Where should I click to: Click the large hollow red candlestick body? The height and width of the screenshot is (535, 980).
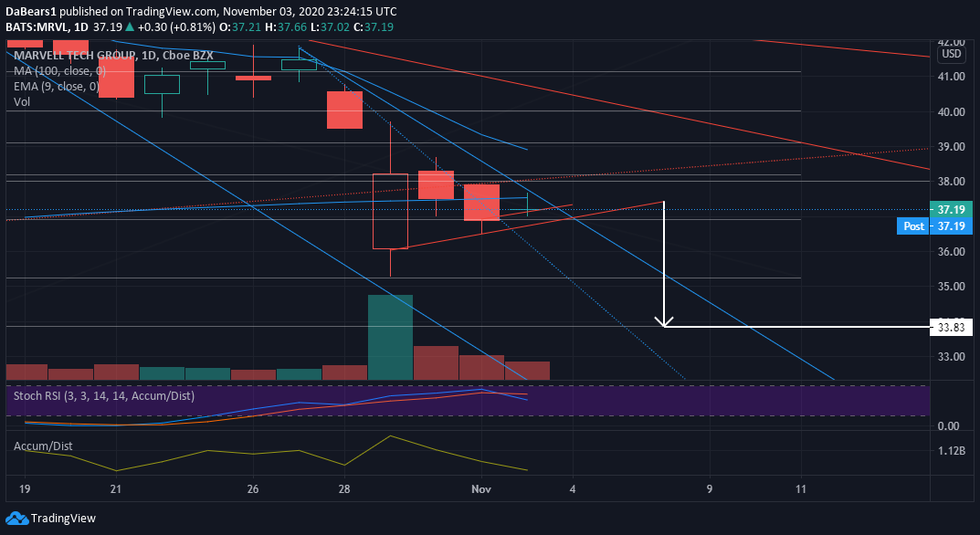[390, 211]
